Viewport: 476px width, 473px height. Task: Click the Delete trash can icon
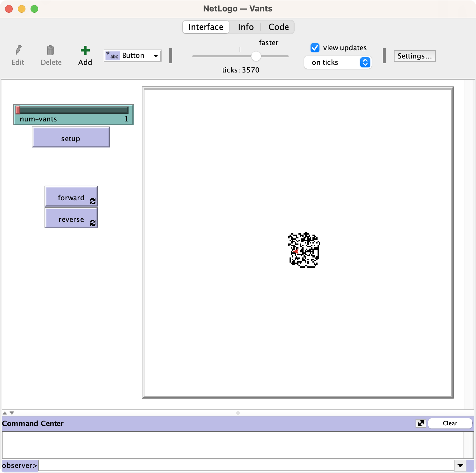(x=51, y=50)
